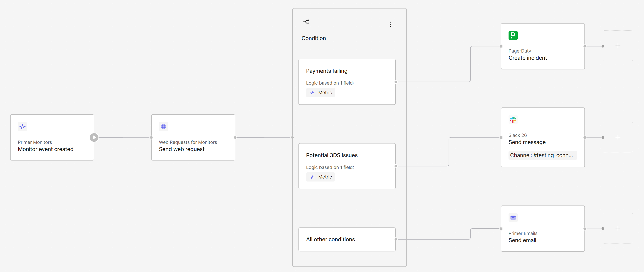
Task: Click the green PagerDuty logo icon
Action: (513, 35)
